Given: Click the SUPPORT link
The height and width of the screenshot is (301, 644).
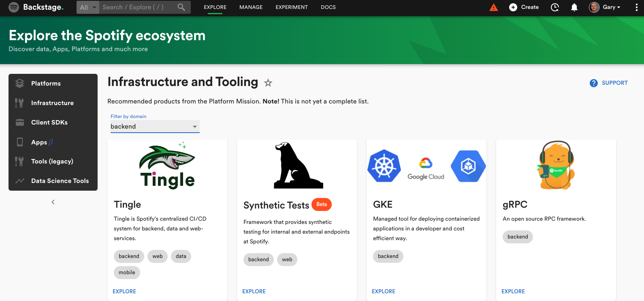Looking at the screenshot, I should (x=615, y=83).
